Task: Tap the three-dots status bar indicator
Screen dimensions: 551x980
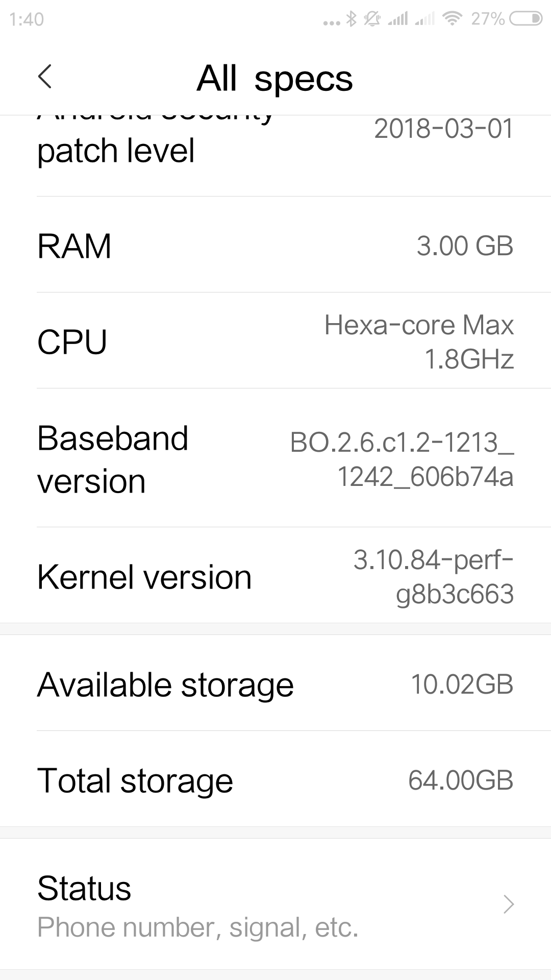Action: [332, 22]
